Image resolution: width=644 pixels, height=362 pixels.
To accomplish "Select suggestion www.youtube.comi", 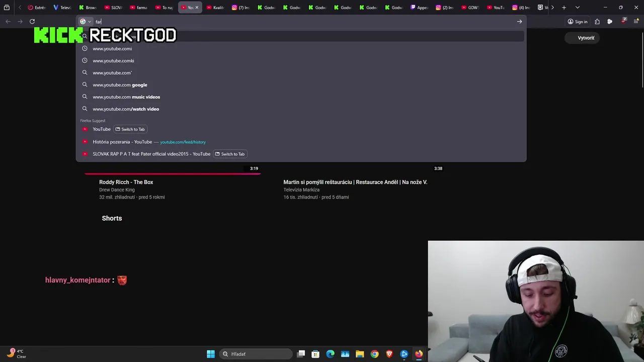I will [x=301, y=49].
